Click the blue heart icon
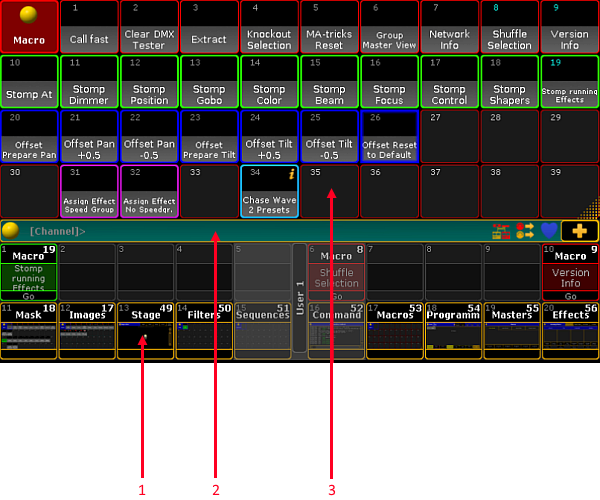The image size is (600, 500). pos(549,231)
